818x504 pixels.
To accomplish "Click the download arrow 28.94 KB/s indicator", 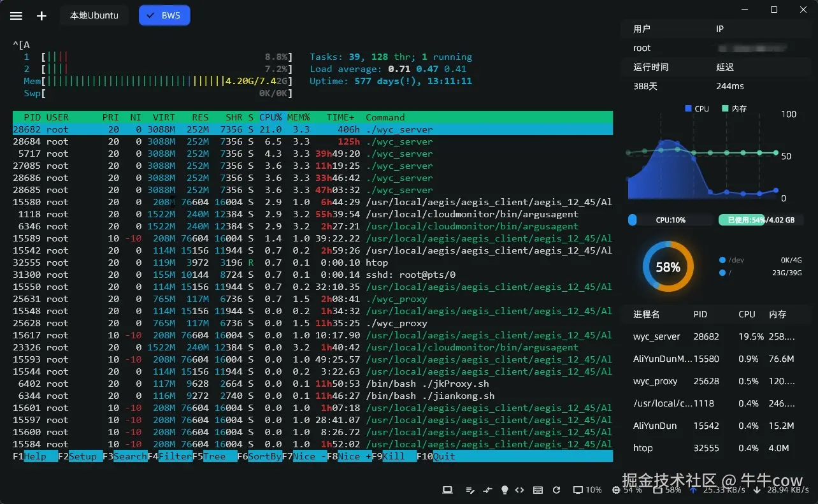I will tap(780, 490).
